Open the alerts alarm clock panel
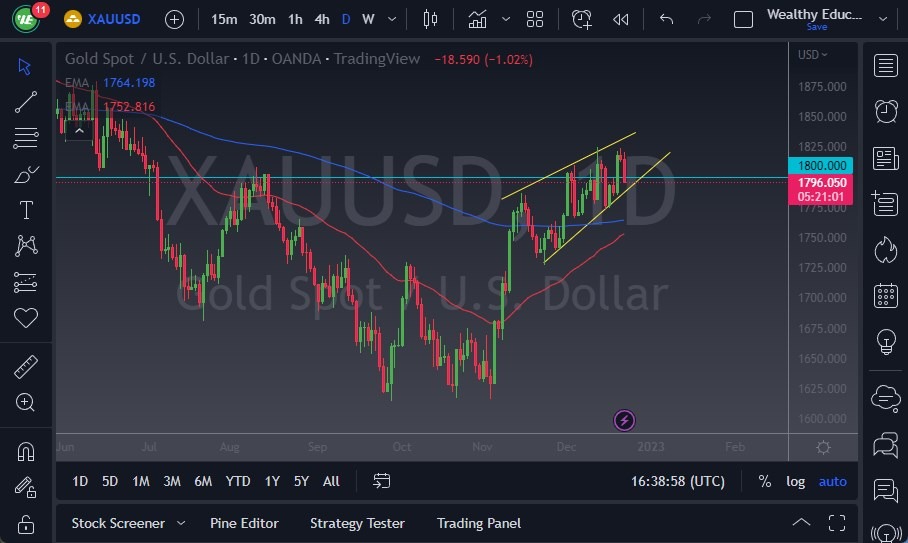Viewport: 908px width, 543px height. point(885,111)
